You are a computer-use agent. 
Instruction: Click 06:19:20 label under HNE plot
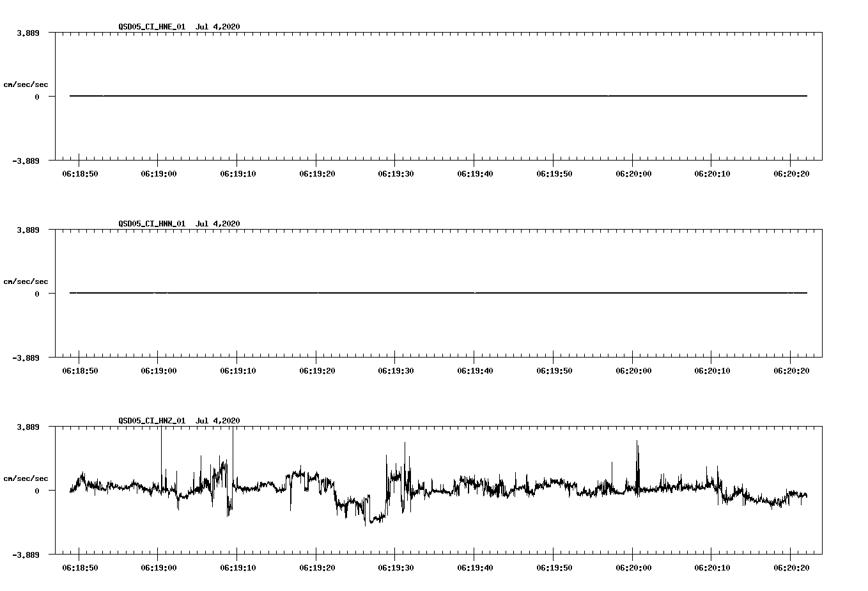(317, 174)
